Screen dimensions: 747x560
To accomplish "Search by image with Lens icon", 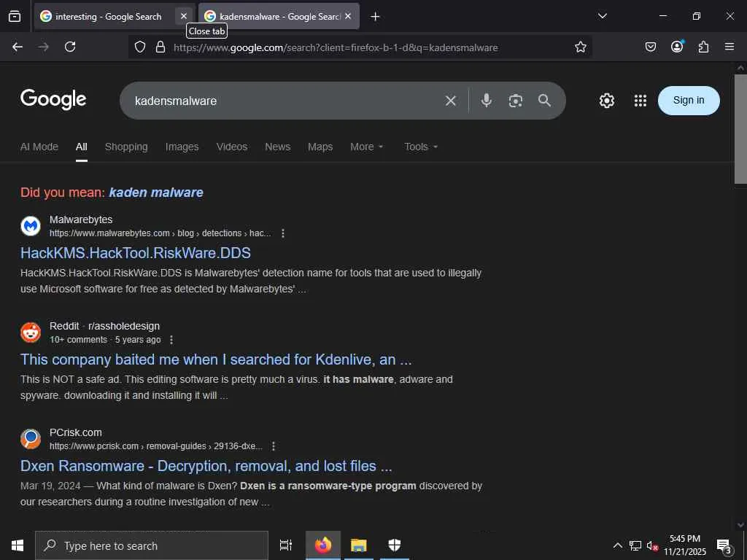I will point(516,101).
